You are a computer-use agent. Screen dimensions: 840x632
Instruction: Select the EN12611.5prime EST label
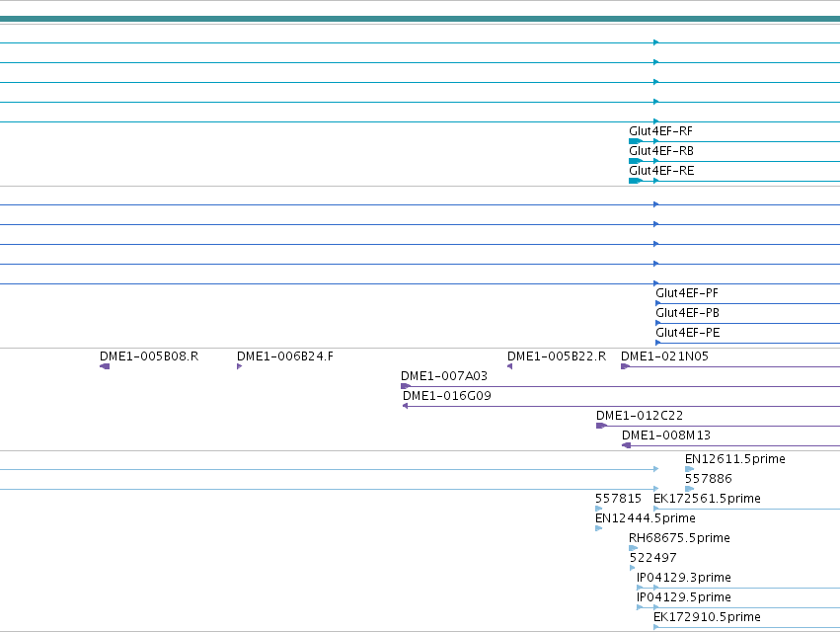click(x=735, y=459)
